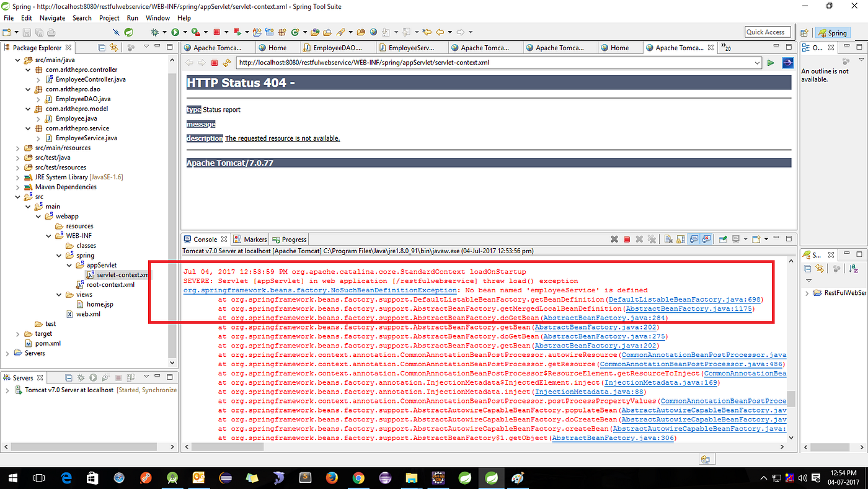Click the NoSuchBeanDefinitionException link
The height and width of the screenshot is (489, 868).
click(x=321, y=290)
